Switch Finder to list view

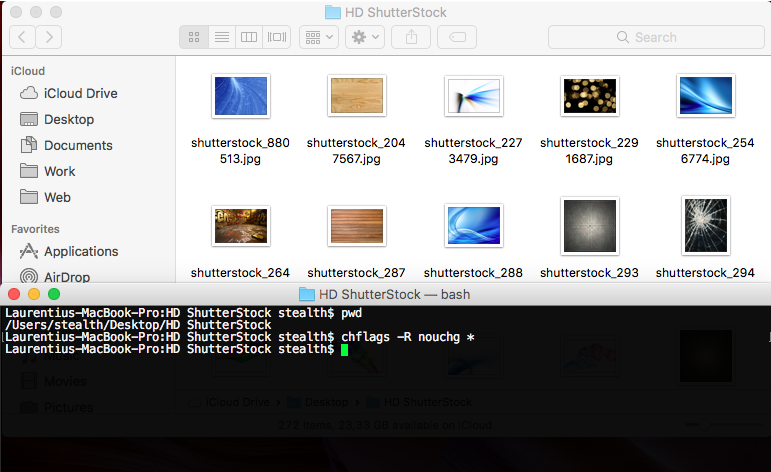(222, 37)
